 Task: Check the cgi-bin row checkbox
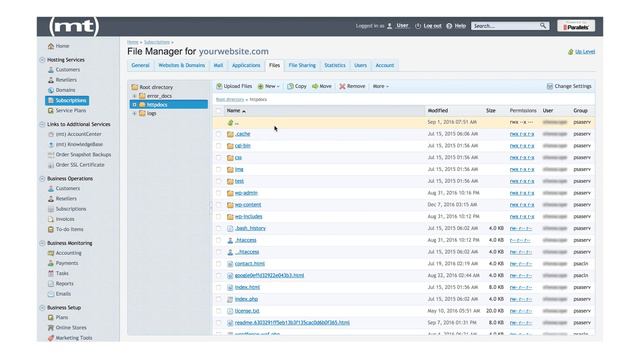click(219, 146)
